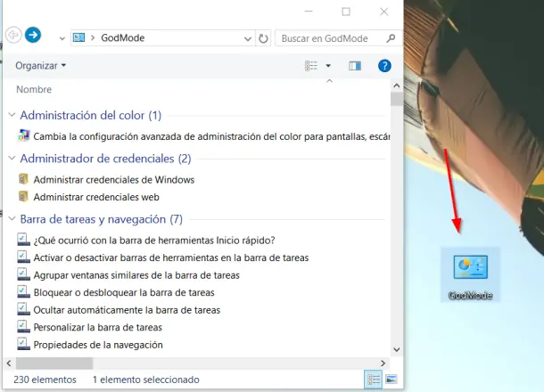The image size is (544, 392).
Task: Click the forward navigation arrow
Action: click(x=33, y=35)
